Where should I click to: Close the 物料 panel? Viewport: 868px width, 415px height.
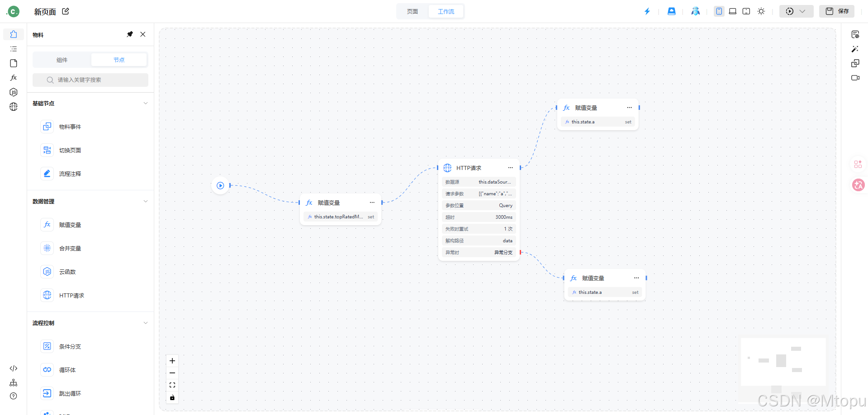click(143, 34)
